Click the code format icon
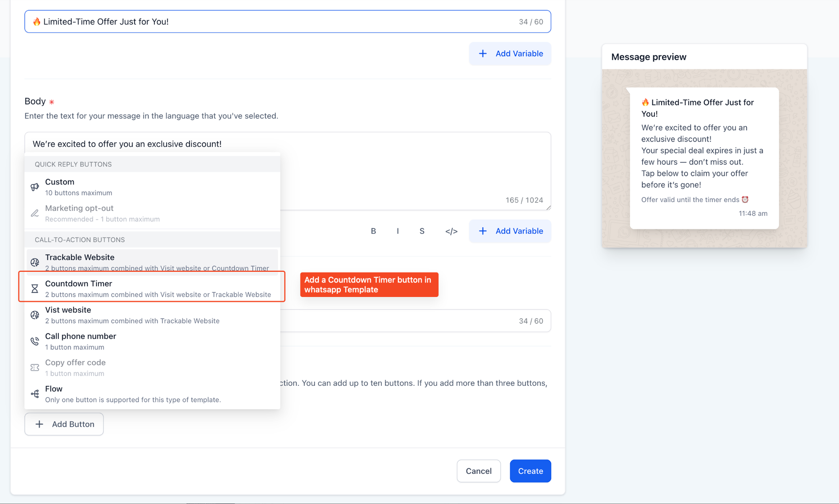Screen dimensions: 839x504 [x=451, y=231]
